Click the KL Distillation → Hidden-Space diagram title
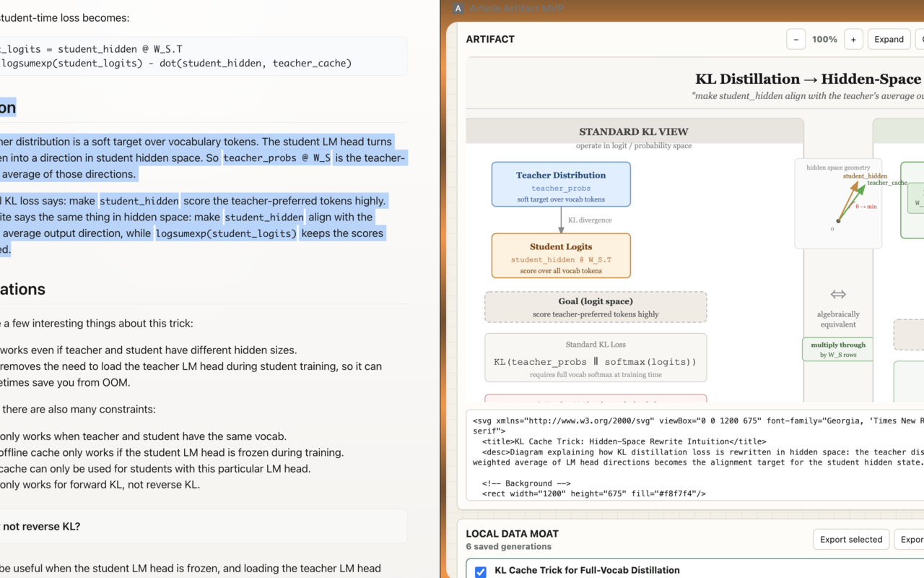The height and width of the screenshot is (578, 924). click(x=809, y=79)
